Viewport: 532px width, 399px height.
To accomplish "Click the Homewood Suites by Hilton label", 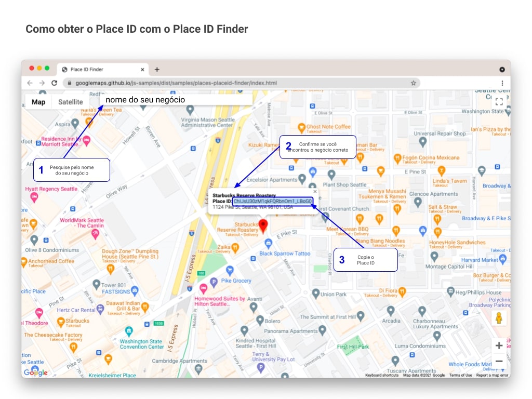I will tap(220, 301).
